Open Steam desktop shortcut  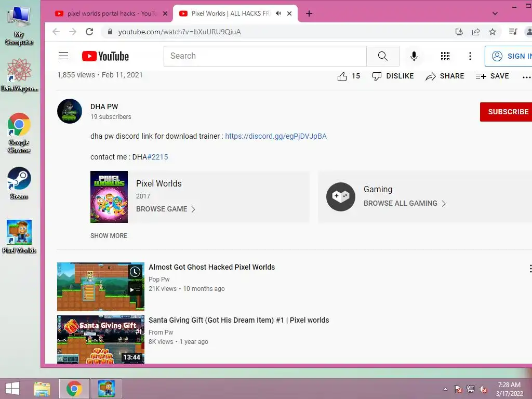tap(19, 183)
